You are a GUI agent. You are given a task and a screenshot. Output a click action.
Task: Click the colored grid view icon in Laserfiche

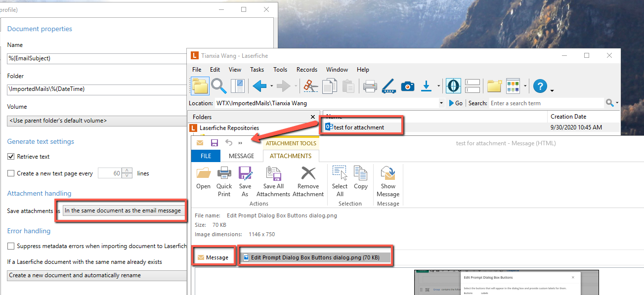pyautogui.click(x=514, y=85)
